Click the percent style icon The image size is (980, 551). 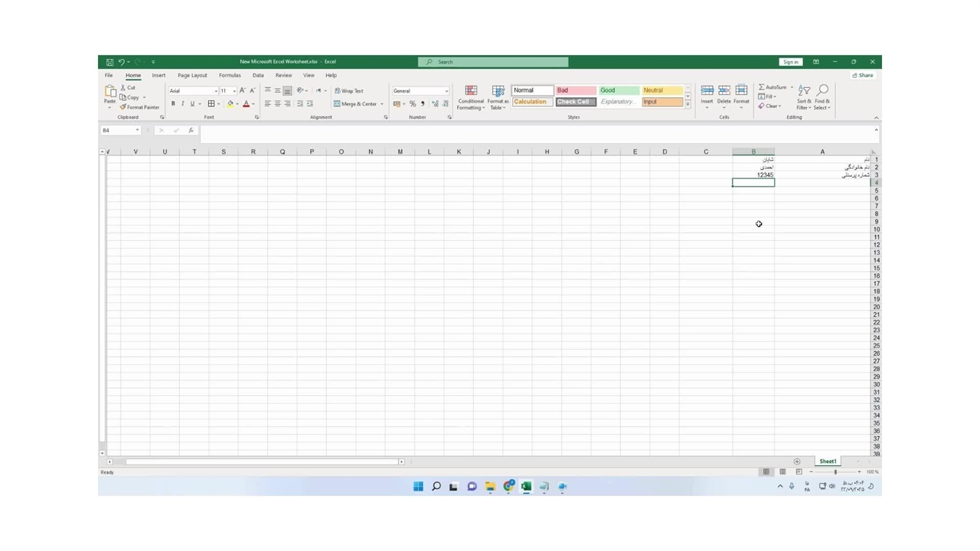click(x=413, y=104)
